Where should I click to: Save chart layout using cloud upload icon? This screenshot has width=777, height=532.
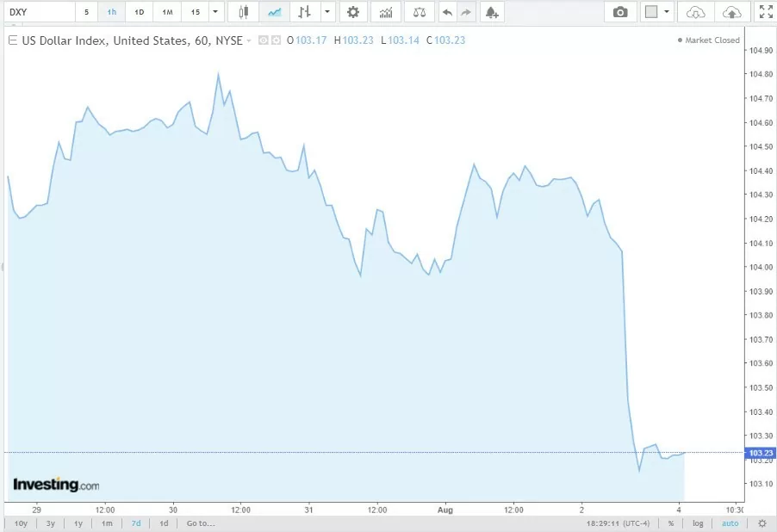[732, 12]
